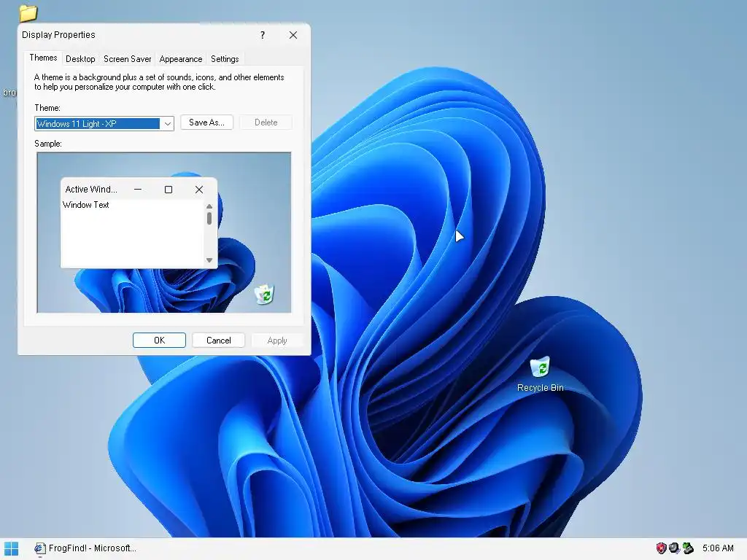Click the red shield security tray icon
The image size is (747, 560).
(661, 548)
